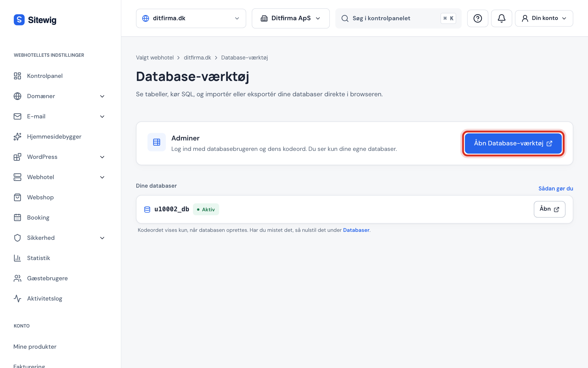Click the Aktiv status badge
The width and height of the screenshot is (588, 368).
point(206,209)
